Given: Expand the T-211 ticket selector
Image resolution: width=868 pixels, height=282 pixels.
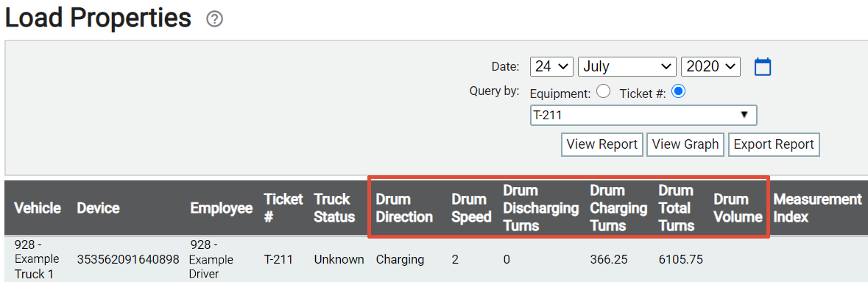Looking at the screenshot, I should [643, 116].
